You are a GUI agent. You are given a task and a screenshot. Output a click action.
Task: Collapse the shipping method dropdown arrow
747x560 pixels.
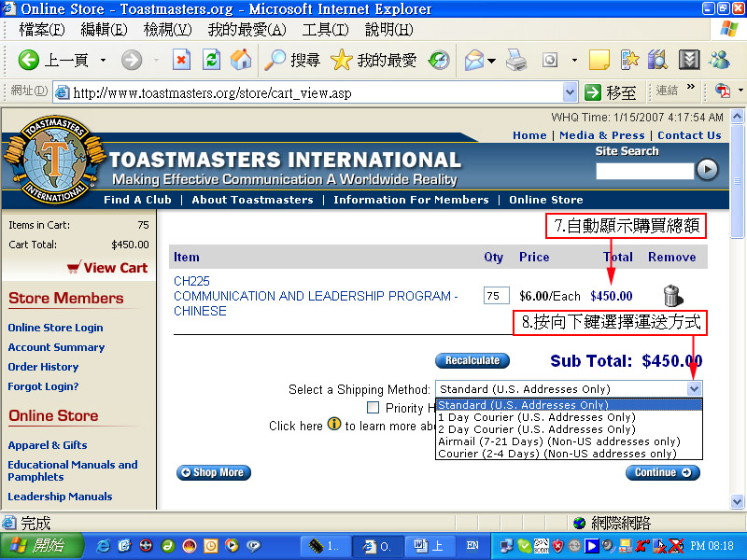click(x=694, y=389)
